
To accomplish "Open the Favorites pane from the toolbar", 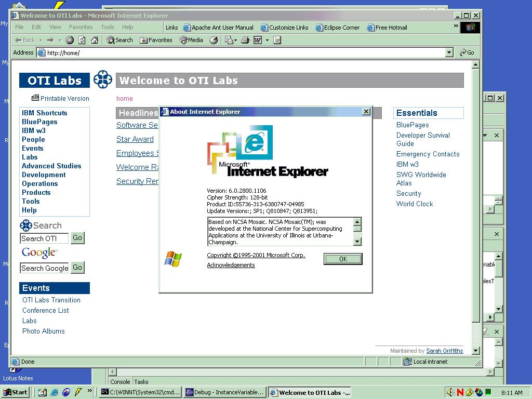I will 156,40.
